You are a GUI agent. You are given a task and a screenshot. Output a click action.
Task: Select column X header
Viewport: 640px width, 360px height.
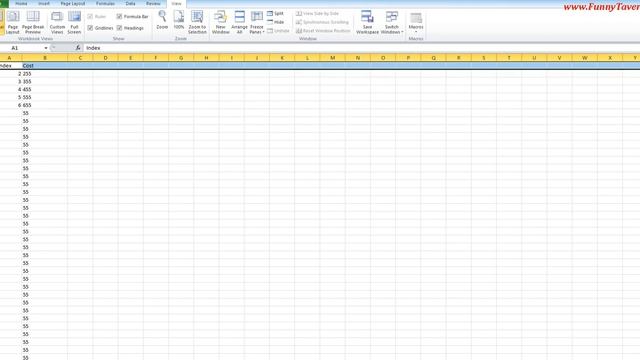610,58
